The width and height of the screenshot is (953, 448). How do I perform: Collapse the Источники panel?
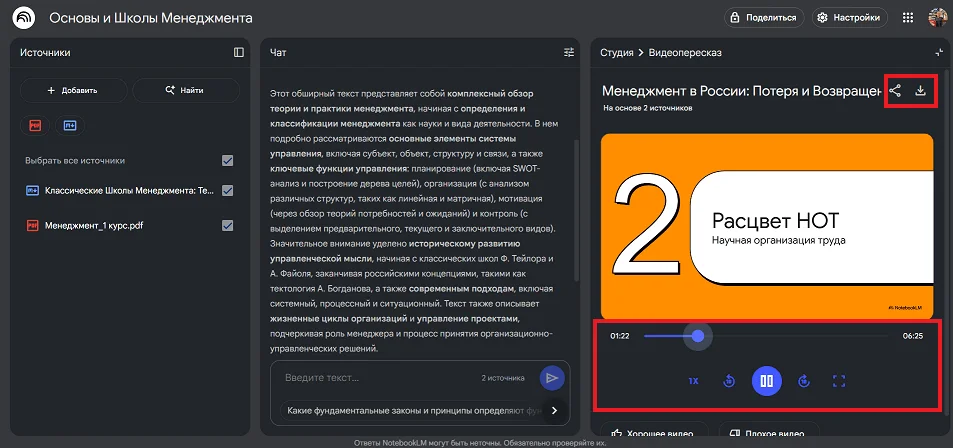point(238,52)
